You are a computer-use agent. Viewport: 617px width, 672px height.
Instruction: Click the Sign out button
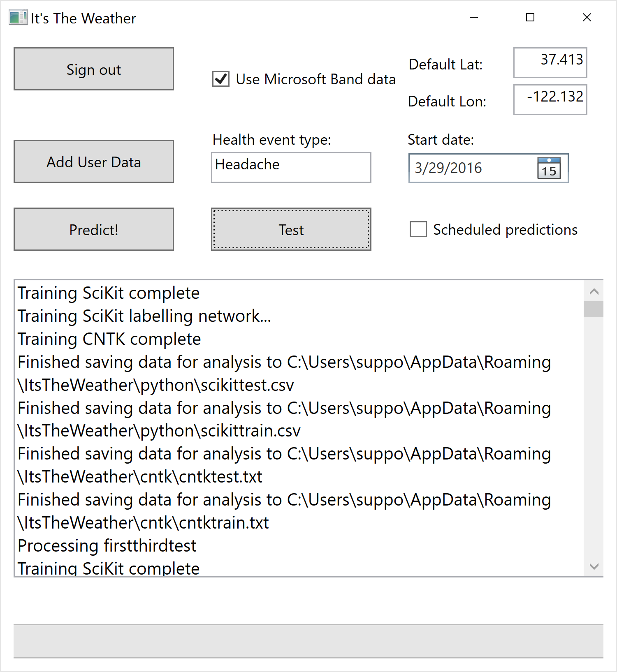tap(94, 69)
